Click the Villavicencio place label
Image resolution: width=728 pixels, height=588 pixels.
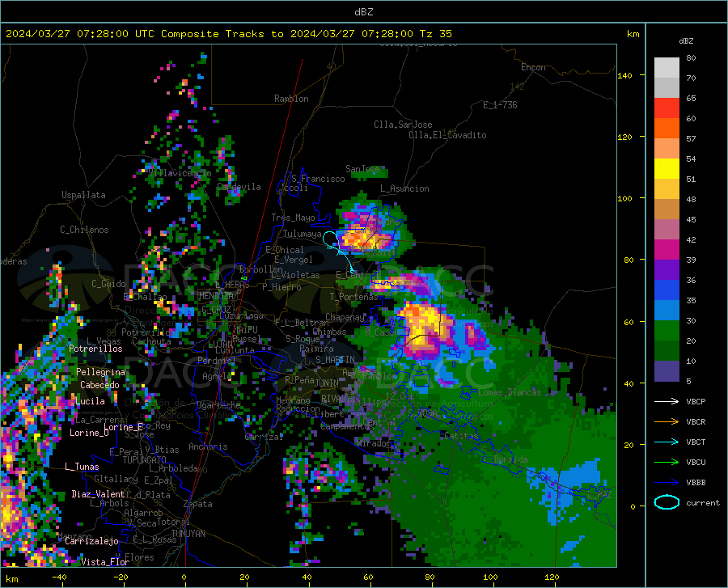click(x=180, y=173)
